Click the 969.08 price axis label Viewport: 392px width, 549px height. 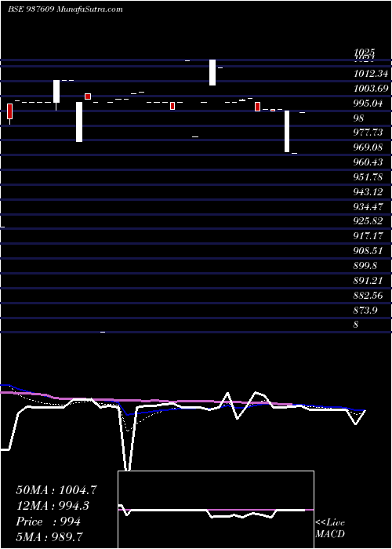pyautogui.click(x=368, y=147)
